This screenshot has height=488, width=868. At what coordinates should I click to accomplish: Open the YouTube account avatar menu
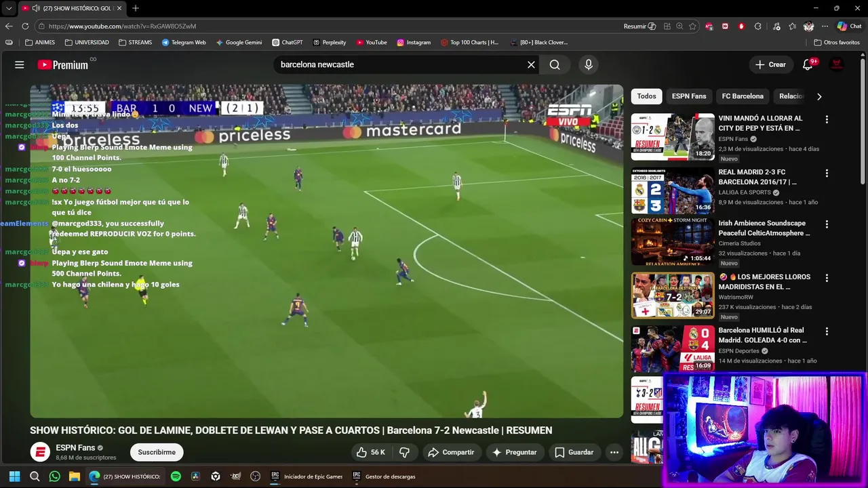coord(837,64)
